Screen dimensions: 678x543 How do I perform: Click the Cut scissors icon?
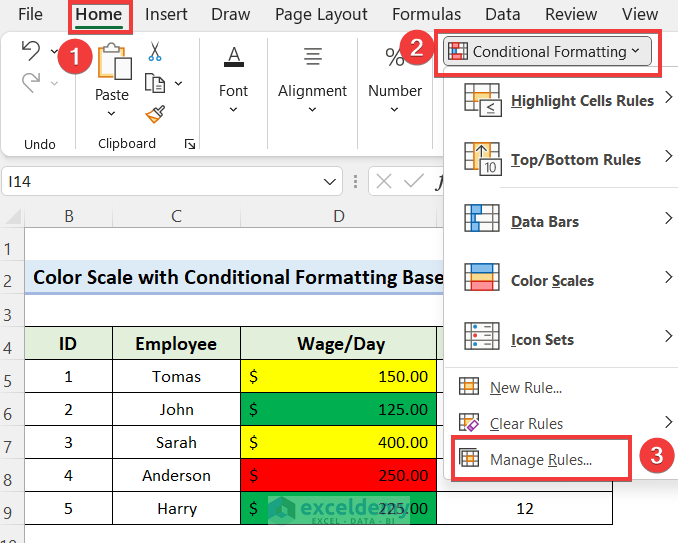154,51
